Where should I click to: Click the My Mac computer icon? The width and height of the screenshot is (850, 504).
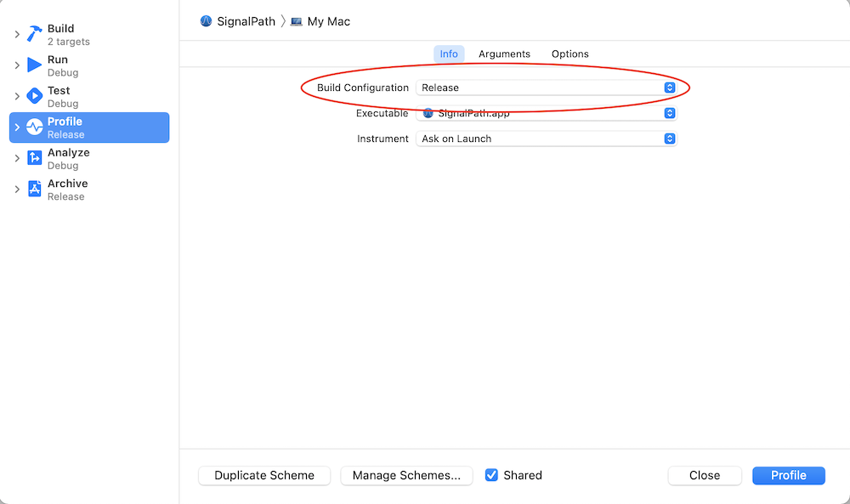click(x=296, y=21)
